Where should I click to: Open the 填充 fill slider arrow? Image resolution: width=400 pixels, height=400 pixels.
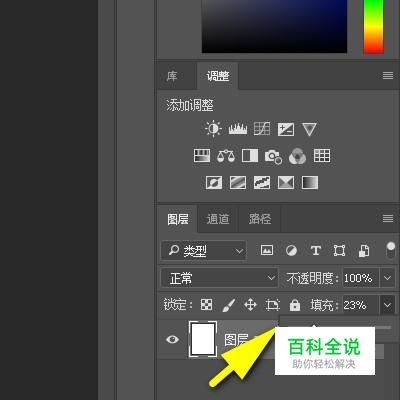click(387, 305)
